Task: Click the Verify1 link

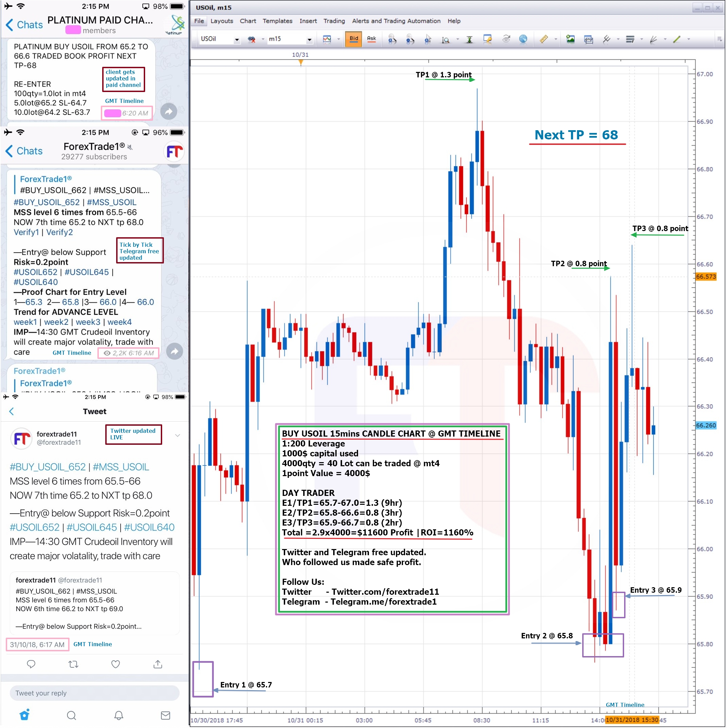Action: 26,232
